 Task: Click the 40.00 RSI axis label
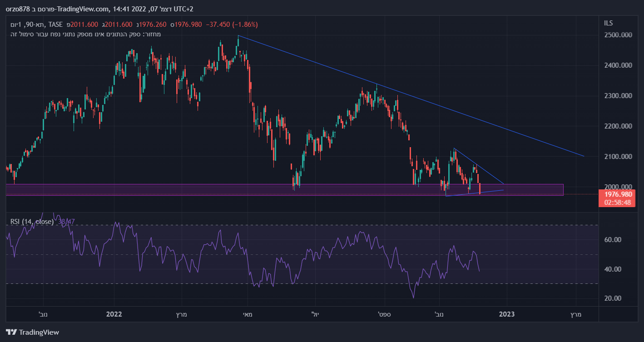(613, 269)
